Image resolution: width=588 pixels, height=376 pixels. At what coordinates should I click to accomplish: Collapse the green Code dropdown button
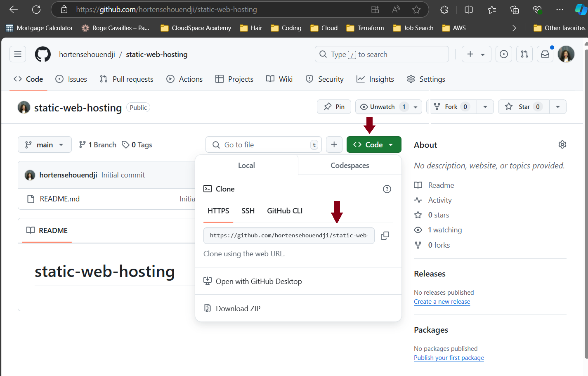(x=374, y=144)
